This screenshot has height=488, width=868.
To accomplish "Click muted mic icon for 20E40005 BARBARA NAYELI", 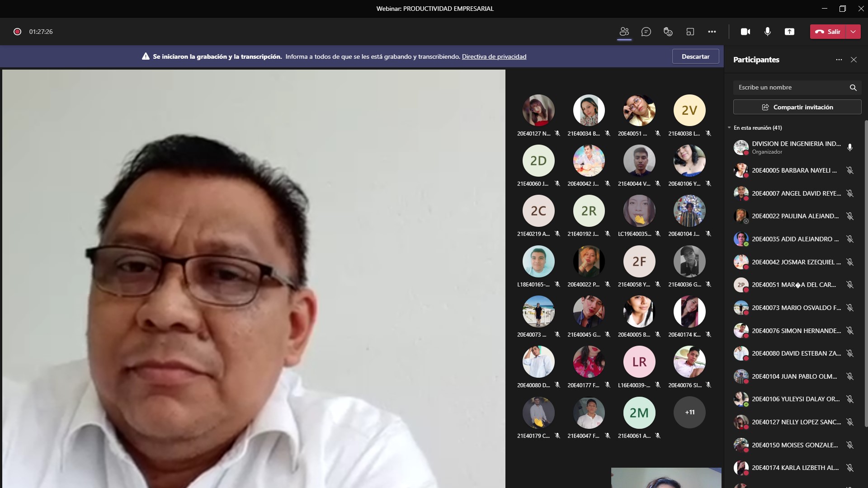I will coord(850,170).
